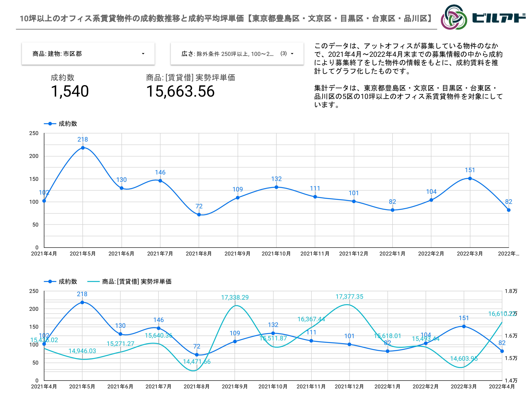Open the 商品: 建物: 市区郡 dropdown
This screenshot has width=532, height=399.
[88, 54]
